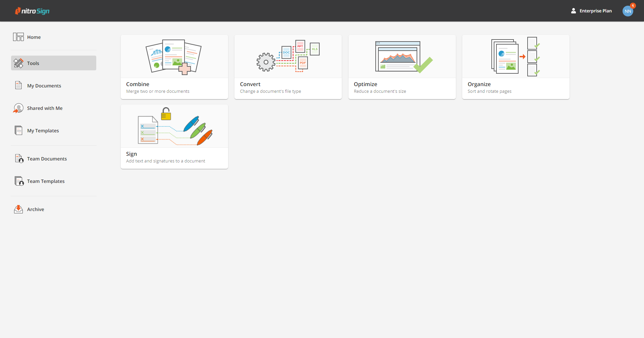644x338 pixels.
Task: Open the NN user avatar menu
Action: [628, 11]
